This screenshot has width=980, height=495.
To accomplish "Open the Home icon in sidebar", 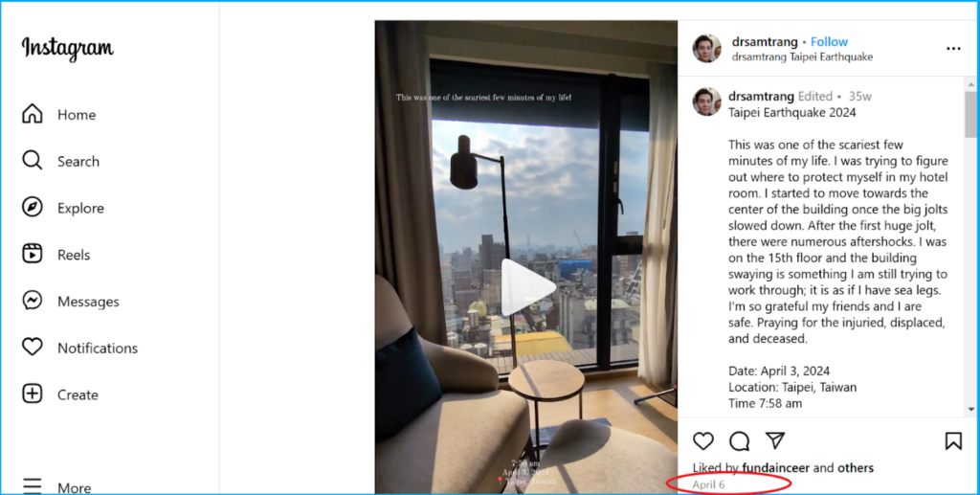I will pyautogui.click(x=32, y=114).
